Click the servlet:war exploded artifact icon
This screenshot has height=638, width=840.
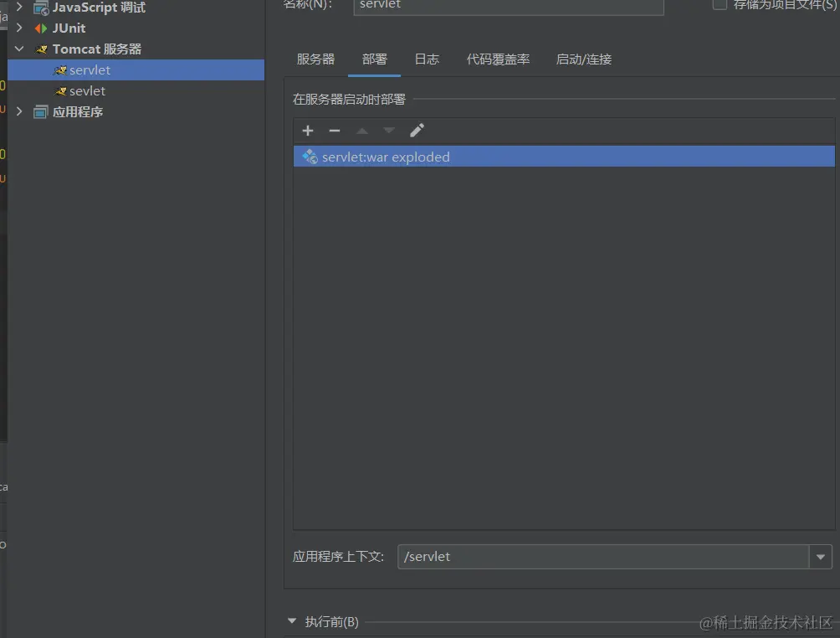(310, 157)
